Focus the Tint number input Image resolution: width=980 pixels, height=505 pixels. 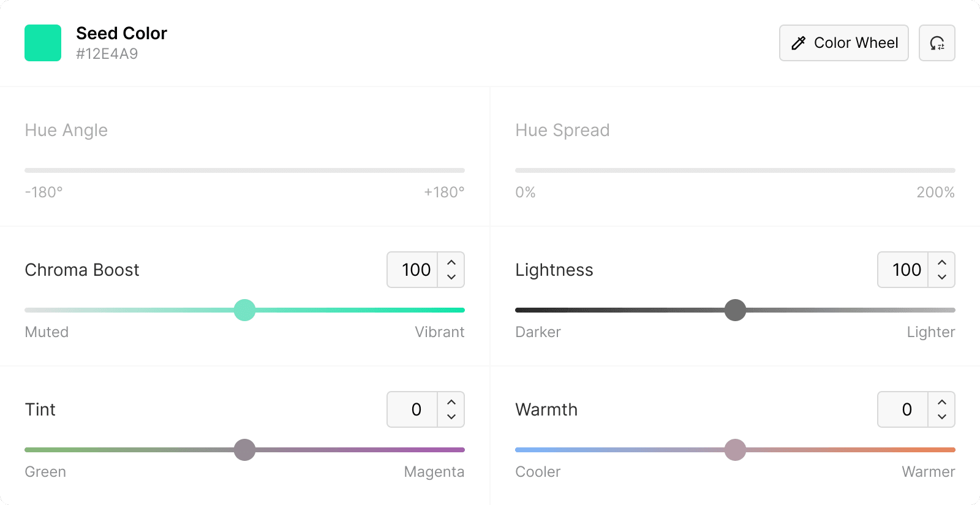click(413, 409)
